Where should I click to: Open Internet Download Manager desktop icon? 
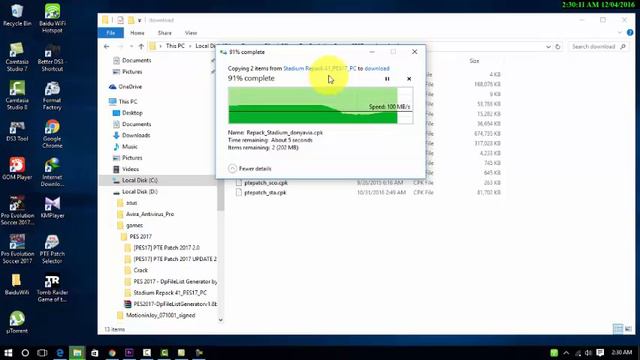click(x=52, y=172)
